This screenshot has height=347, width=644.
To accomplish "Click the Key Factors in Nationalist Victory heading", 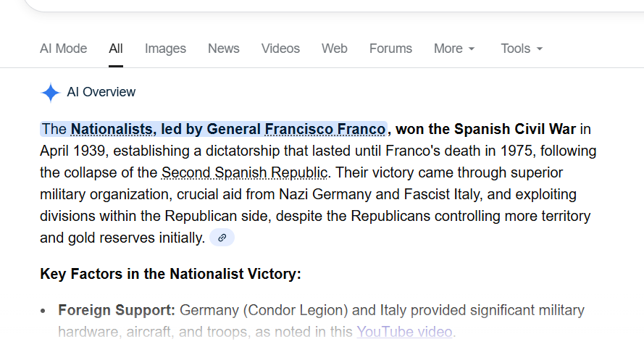I will pyautogui.click(x=170, y=274).
